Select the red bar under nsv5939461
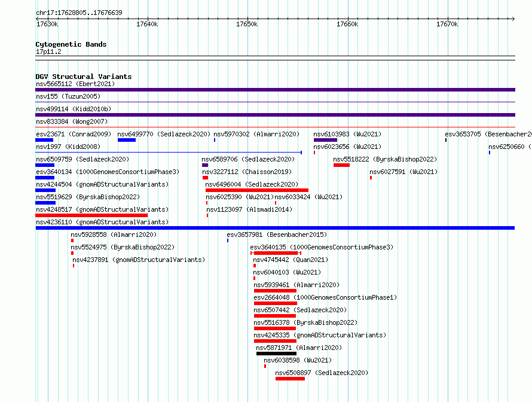Image resolution: width=532 pixels, height=402 pixels. coord(275,291)
